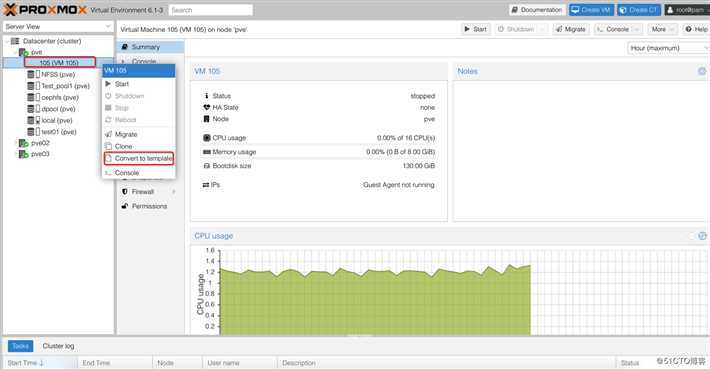Viewport: 710px width, 369px height.
Task: Click the Summary book icon
Action: click(x=125, y=47)
